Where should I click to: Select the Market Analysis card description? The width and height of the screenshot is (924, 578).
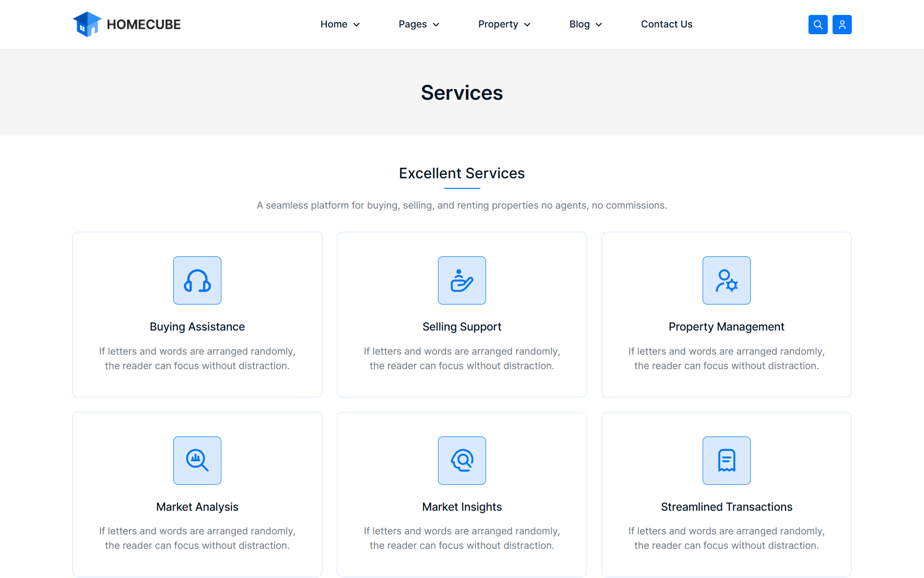[x=197, y=538]
